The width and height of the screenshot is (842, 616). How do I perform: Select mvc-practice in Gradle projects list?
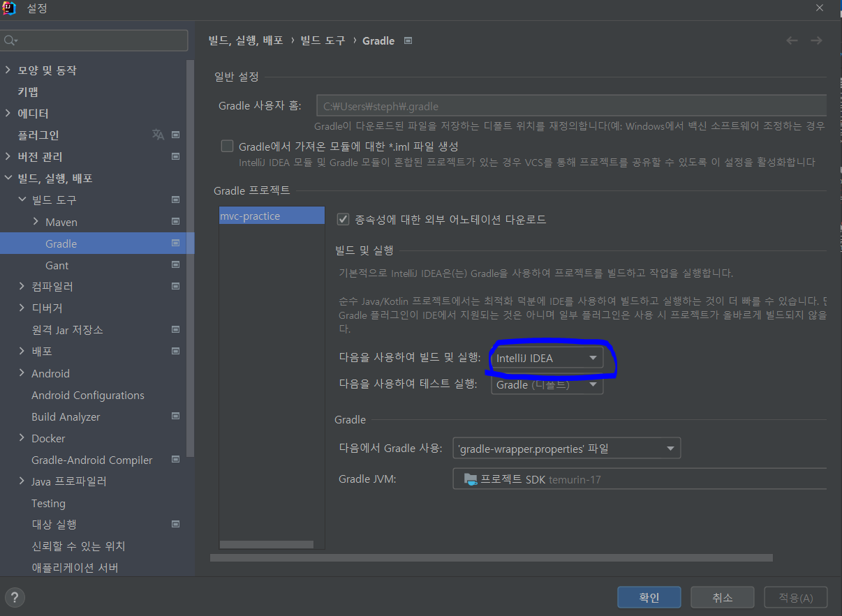272,216
